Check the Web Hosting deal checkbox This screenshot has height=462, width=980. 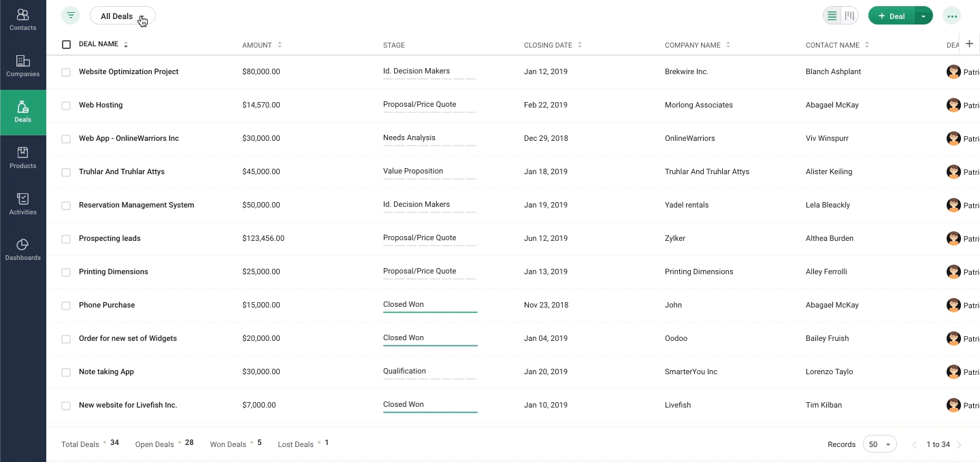pyautogui.click(x=66, y=105)
